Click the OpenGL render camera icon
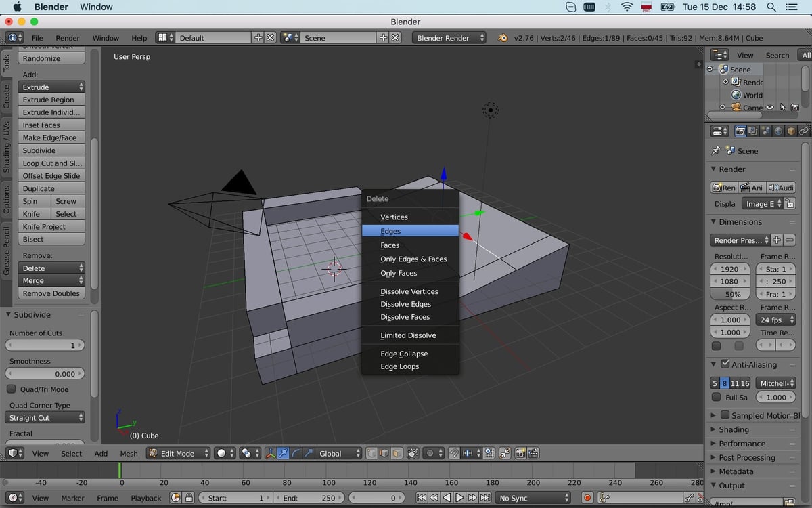Screen dimensions: 812x508 pyautogui.click(x=521, y=454)
